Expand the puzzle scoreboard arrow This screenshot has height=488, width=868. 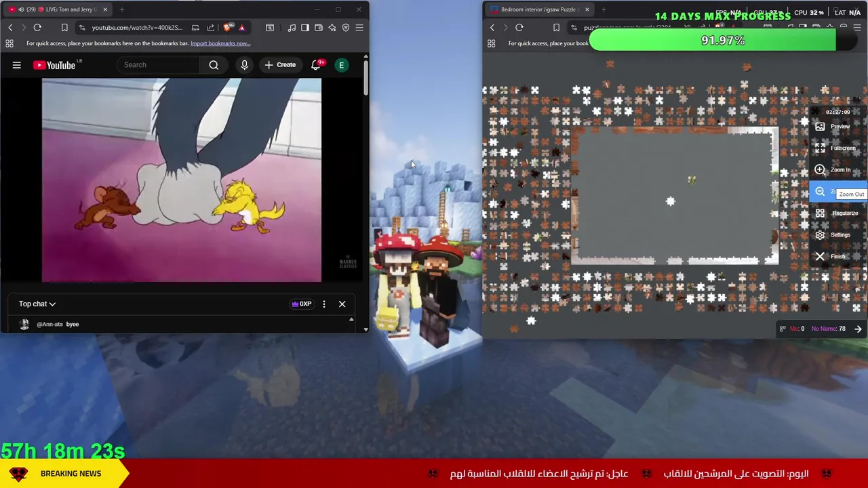(858, 329)
